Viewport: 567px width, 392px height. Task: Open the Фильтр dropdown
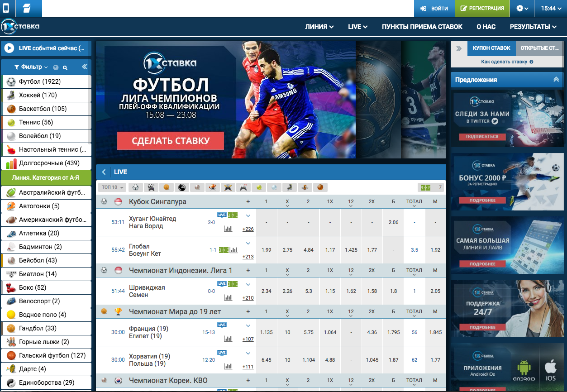point(31,67)
